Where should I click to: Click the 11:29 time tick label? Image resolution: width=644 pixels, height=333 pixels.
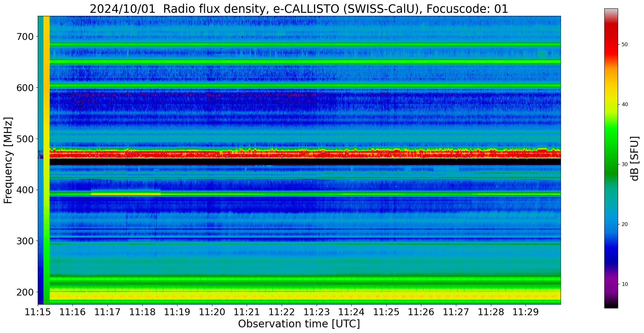(x=526, y=312)
